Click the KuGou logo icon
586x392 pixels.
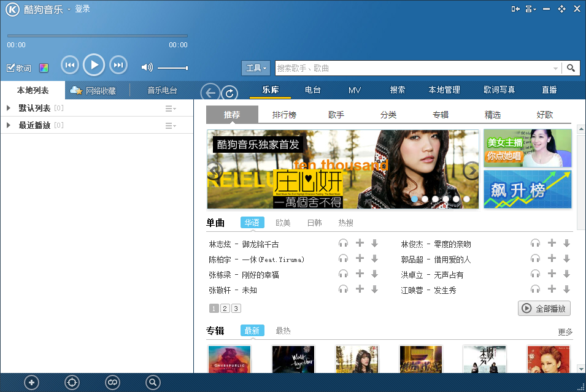(x=12, y=10)
